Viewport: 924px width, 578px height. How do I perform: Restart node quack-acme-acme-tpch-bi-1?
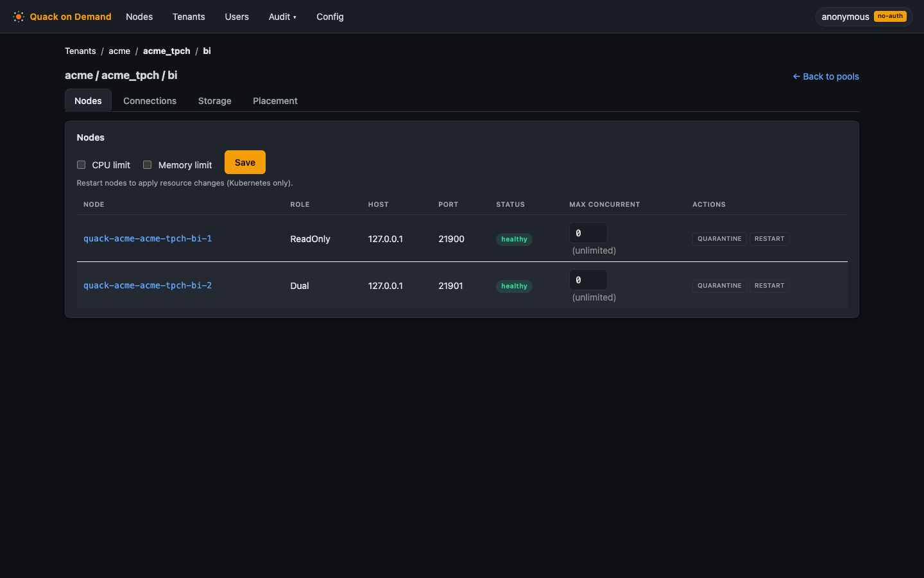(x=769, y=239)
